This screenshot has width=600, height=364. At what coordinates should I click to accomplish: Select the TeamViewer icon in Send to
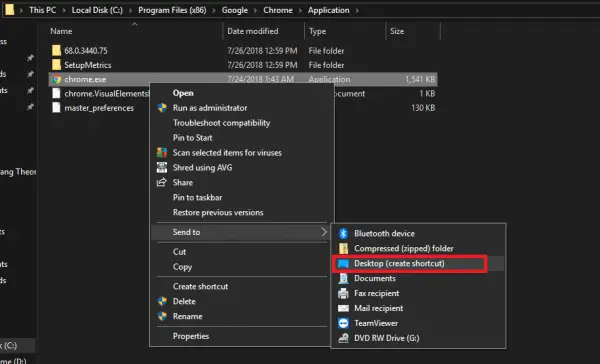[343, 323]
